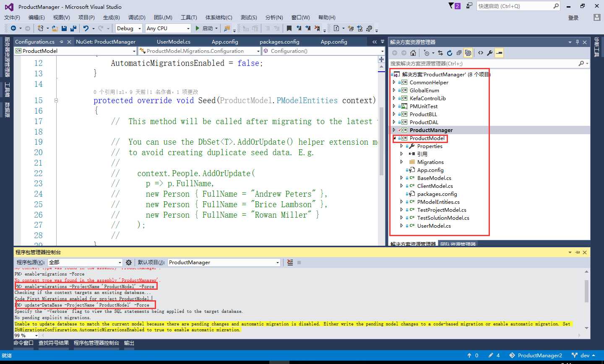This screenshot has height=364, width=604.
Task: Expand the CommonHelper project node
Action: pyautogui.click(x=394, y=82)
